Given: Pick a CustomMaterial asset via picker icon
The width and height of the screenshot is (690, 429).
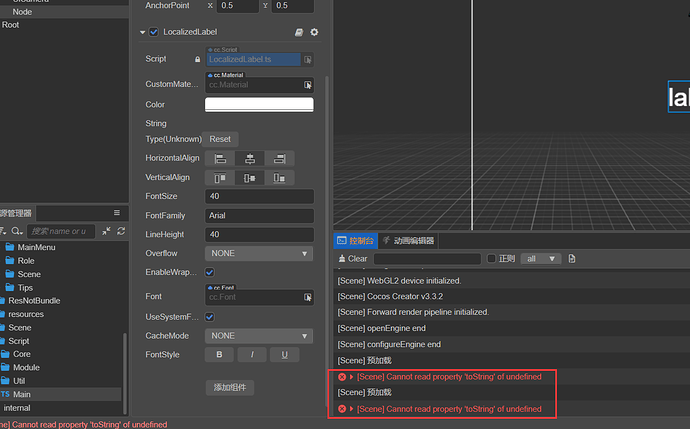Looking at the screenshot, I should 308,85.
